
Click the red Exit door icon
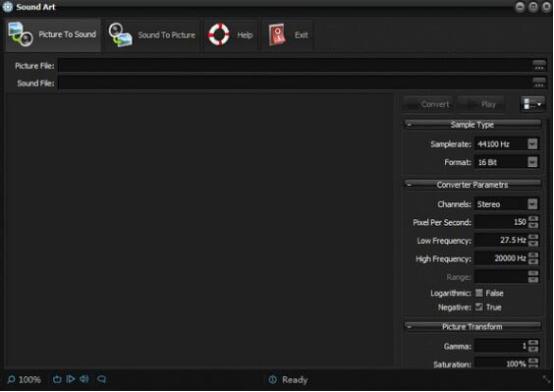(x=277, y=35)
